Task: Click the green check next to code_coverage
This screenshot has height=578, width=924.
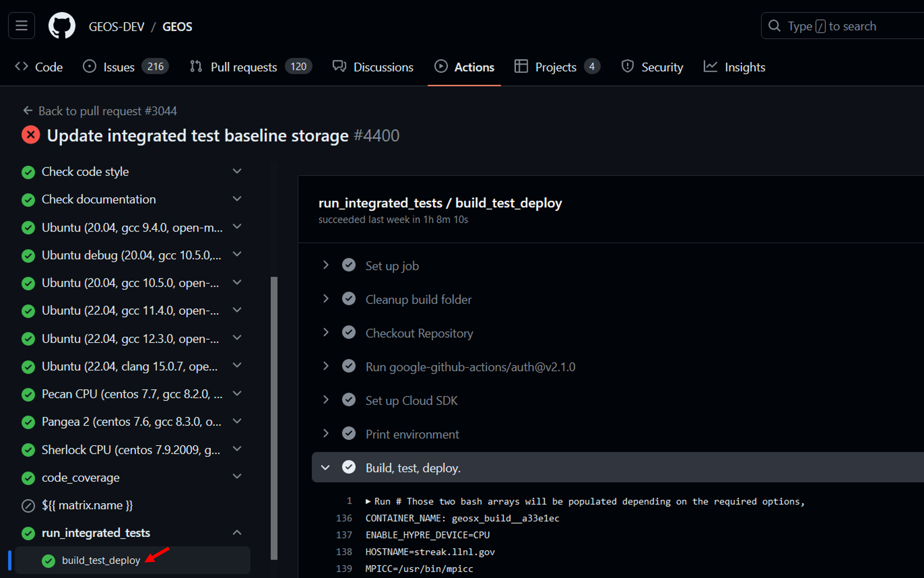Action: 28,478
